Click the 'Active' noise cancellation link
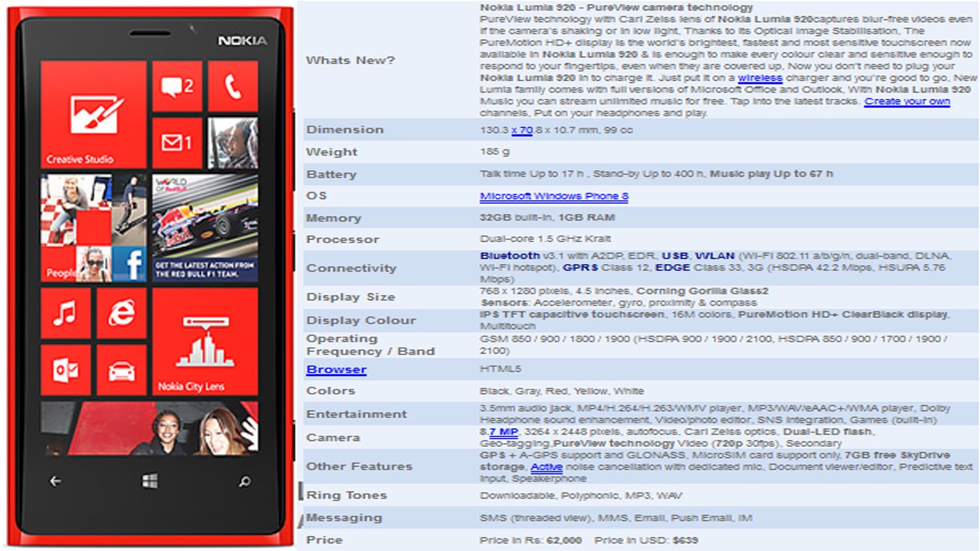 pyautogui.click(x=546, y=466)
